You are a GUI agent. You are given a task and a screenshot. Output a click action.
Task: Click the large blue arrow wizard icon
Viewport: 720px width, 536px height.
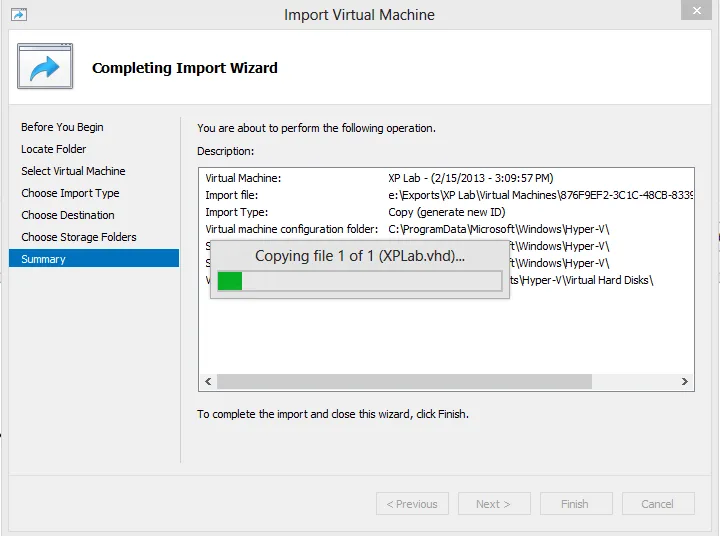(45, 66)
